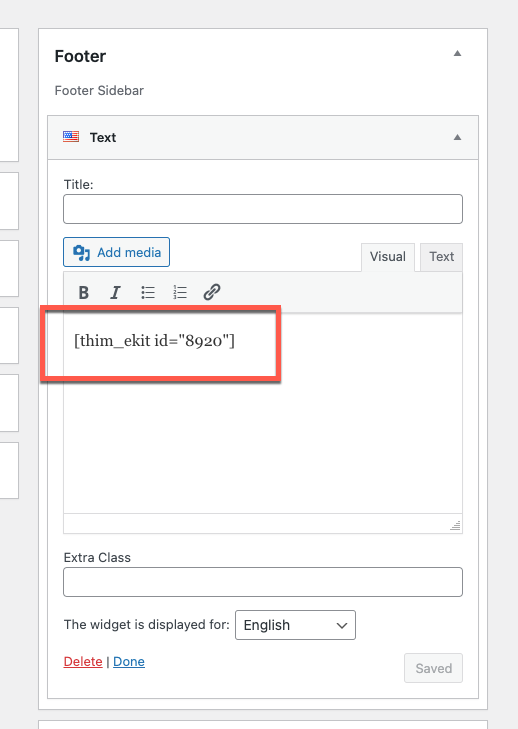
Task: Collapse the Text widget
Action: pos(458,137)
